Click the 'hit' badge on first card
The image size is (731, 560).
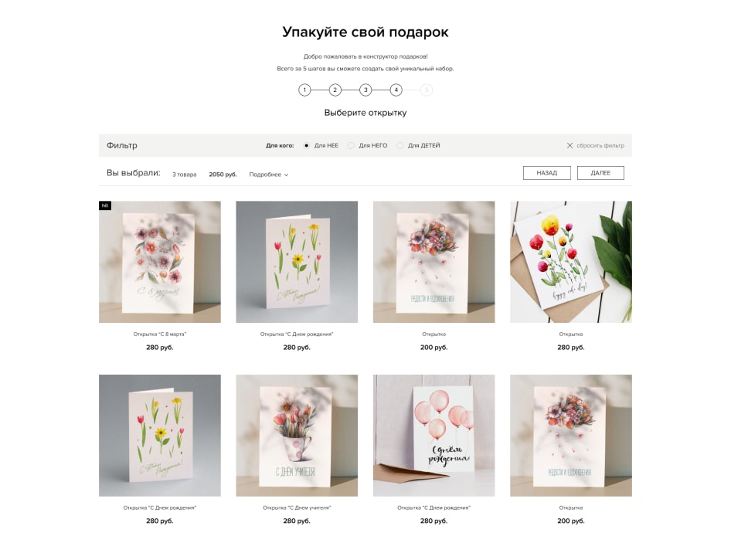point(105,205)
